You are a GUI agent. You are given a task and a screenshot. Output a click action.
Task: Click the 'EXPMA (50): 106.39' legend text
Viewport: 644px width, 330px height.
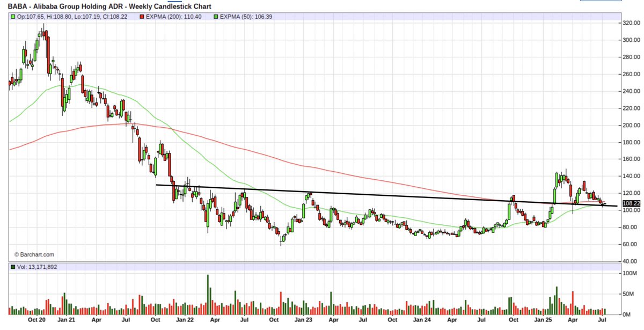pos(246,17)
